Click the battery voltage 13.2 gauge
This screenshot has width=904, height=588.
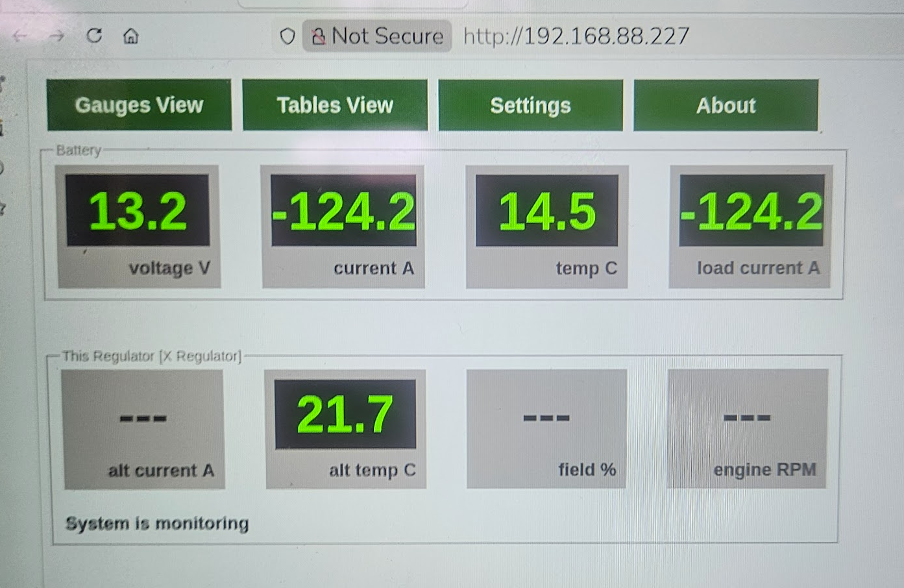click(138, 227)
